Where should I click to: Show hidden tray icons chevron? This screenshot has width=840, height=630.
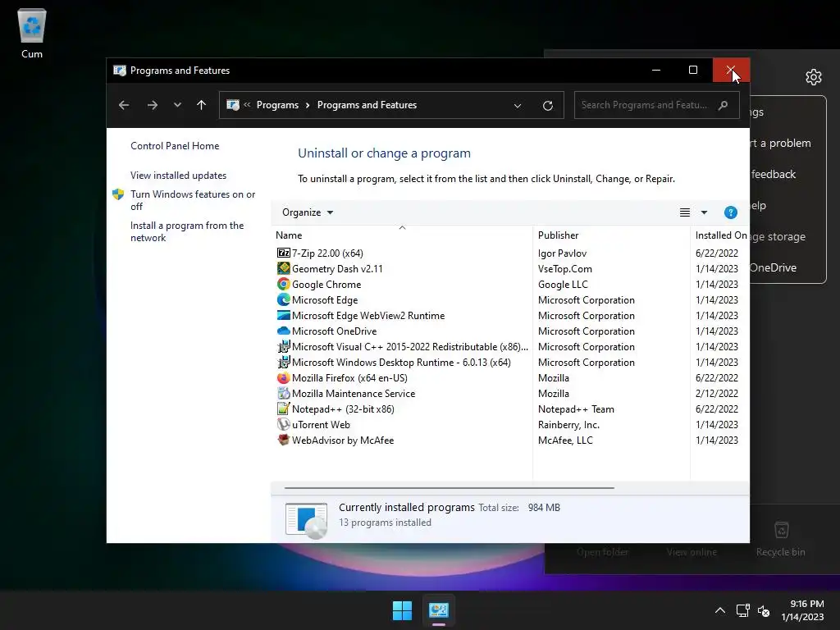[x=720, y=610]
